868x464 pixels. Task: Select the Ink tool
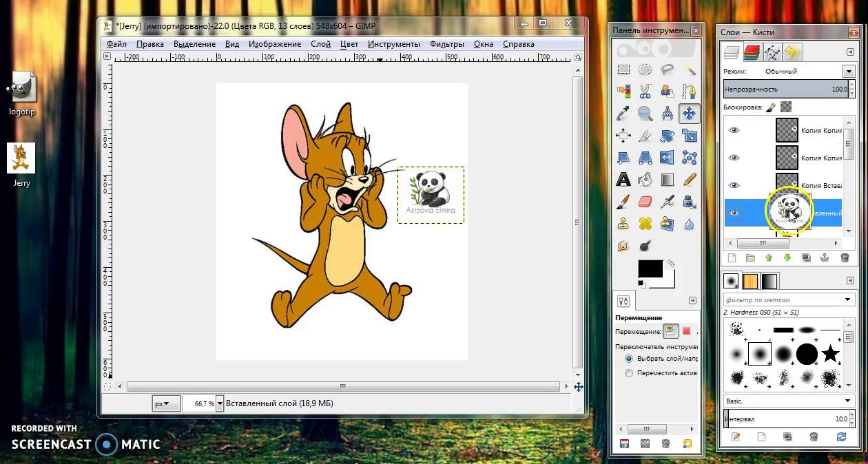689,202
